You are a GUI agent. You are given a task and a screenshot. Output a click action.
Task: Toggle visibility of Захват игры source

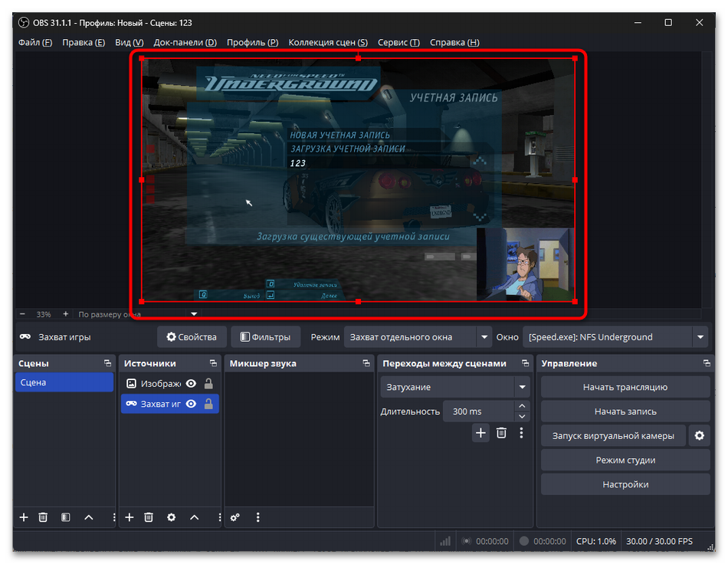point(191,404)
